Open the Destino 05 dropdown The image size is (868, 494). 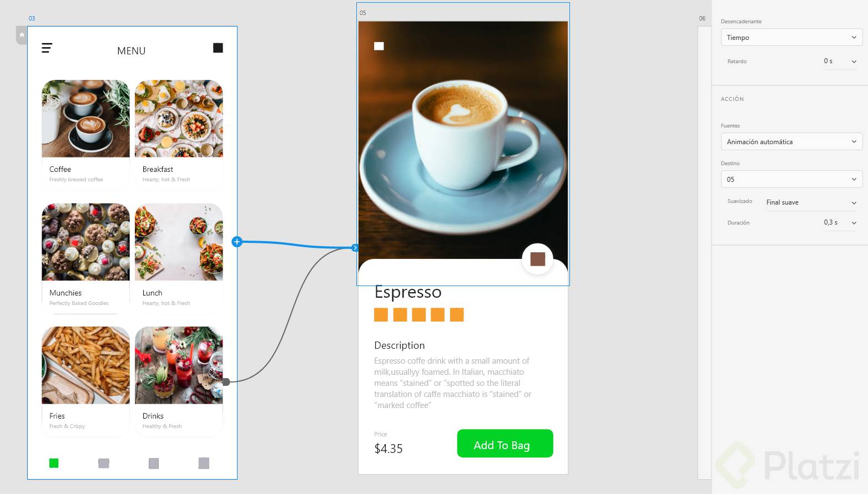point(791,179)
